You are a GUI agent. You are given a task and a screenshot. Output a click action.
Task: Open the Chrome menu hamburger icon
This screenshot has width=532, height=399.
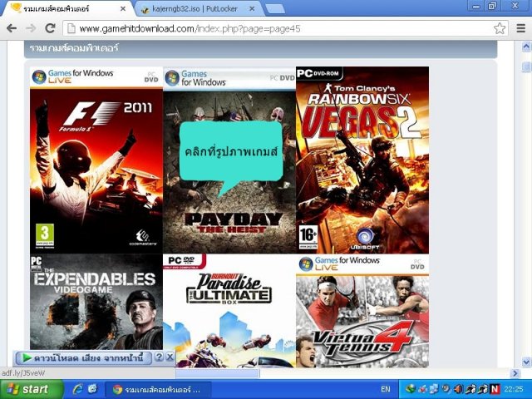pyautogui.click(x=521, y=28)
